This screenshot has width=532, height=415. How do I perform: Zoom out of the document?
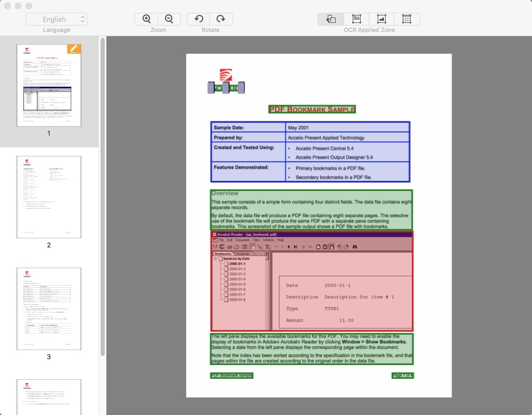pos(170,18)
